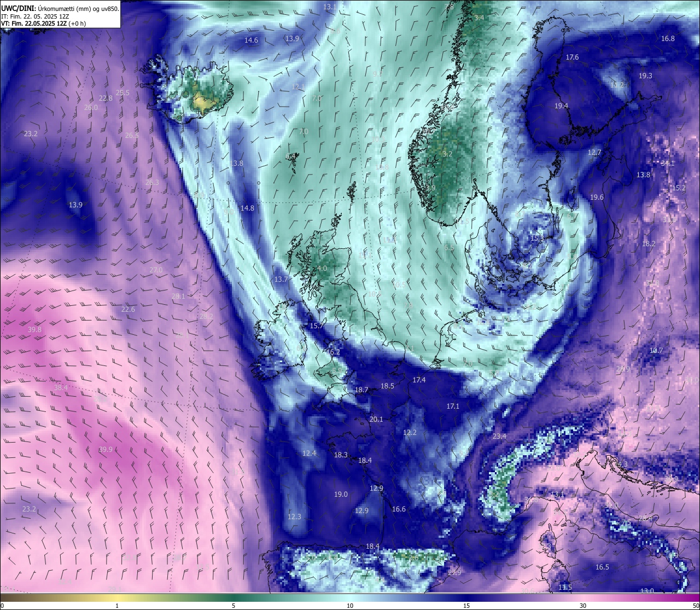Click the map value '28.1'
The width and height of the screenshot is (700, 610).
(178, 297)
